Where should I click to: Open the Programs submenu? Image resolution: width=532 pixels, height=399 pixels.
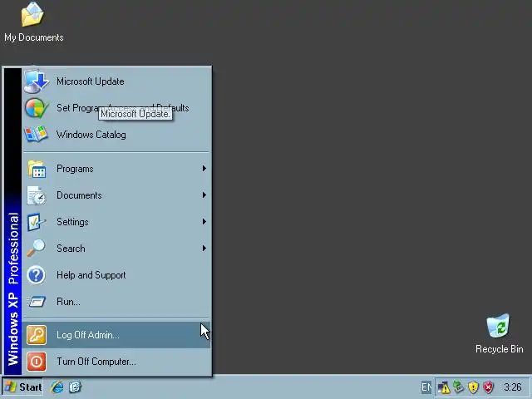116,169
